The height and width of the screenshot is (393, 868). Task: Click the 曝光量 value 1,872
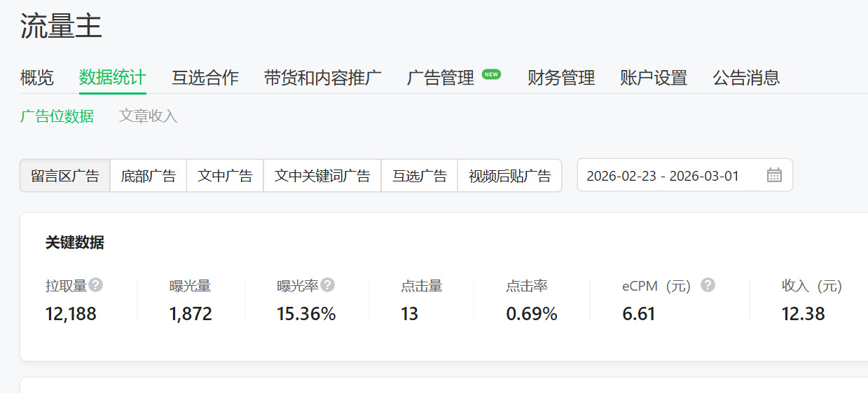pos(191,314)
